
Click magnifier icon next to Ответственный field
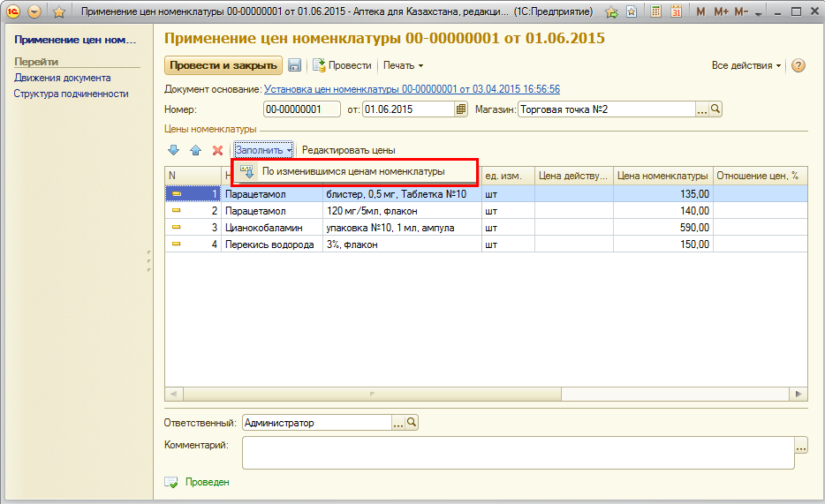(x=412, y=424)
